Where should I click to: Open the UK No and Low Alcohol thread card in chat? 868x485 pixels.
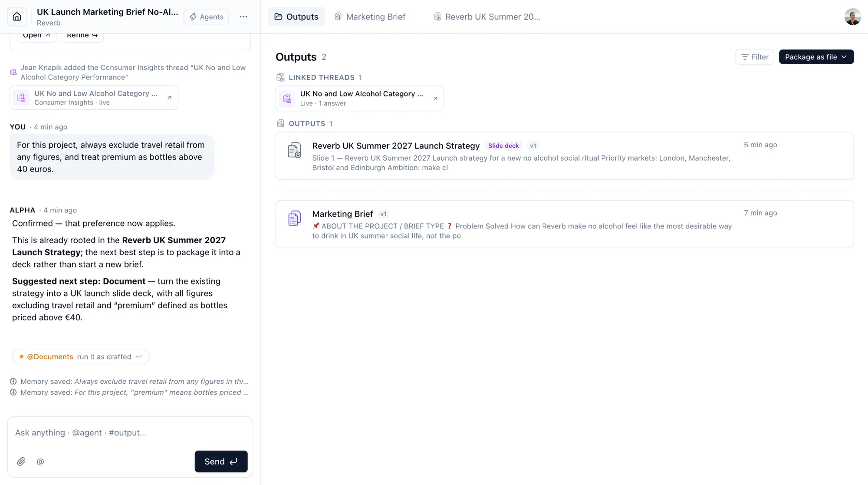[94, 98]
